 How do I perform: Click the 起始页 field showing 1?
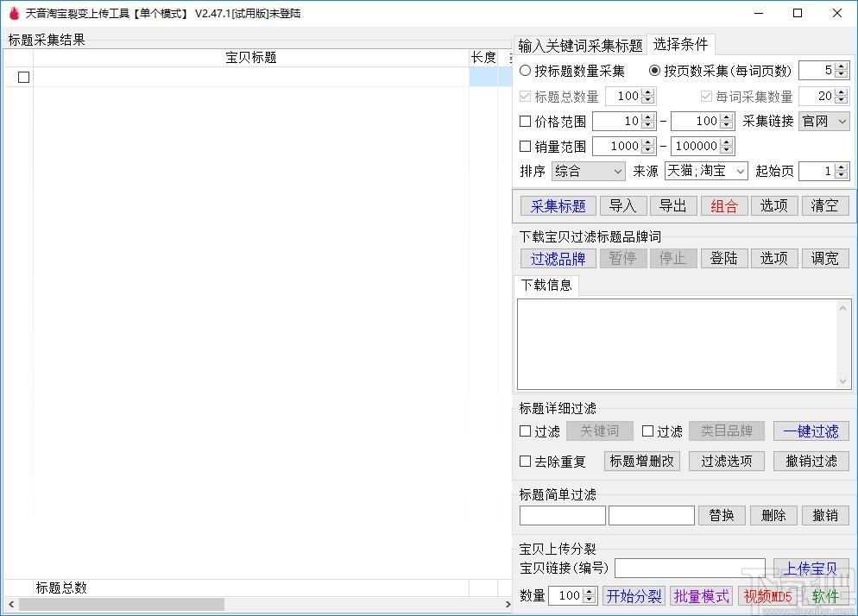817,171
